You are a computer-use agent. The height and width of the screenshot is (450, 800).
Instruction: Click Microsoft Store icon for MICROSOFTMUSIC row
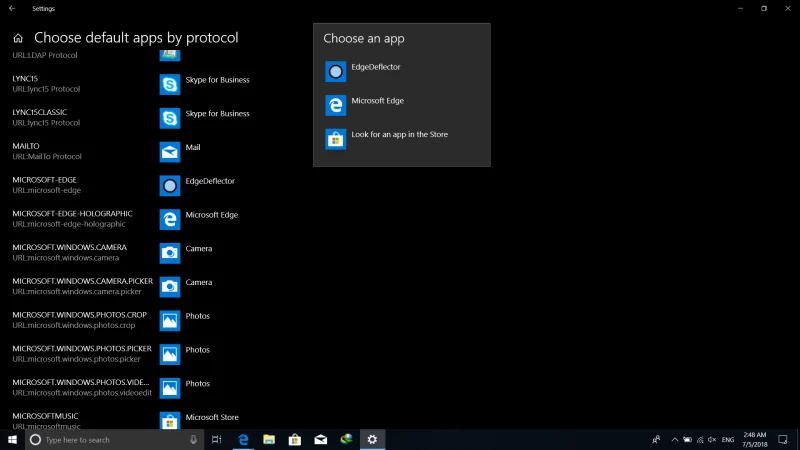pyautogui.click(x=170, y=420)
